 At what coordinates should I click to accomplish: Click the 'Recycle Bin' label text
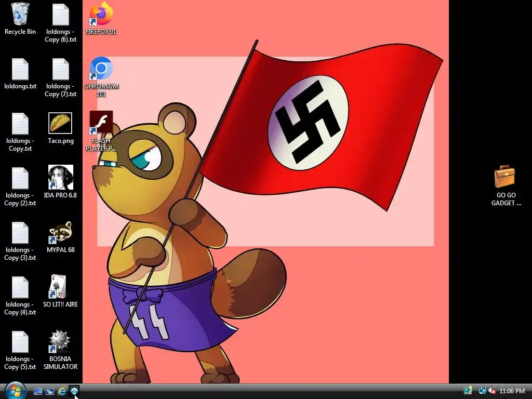click(20, 32)
